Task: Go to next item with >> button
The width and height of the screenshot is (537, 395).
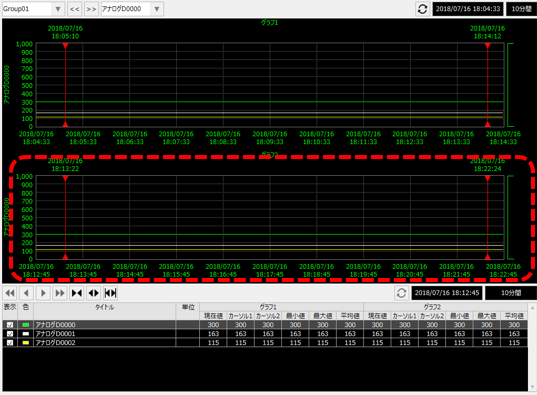Action: click(91, 9)
